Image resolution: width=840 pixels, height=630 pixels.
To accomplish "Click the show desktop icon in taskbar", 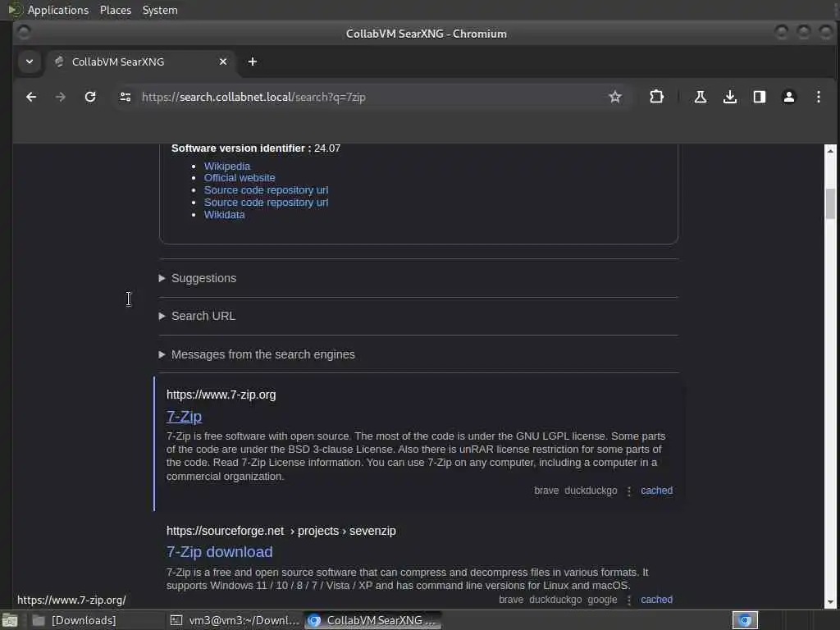I will click(10, 620).
